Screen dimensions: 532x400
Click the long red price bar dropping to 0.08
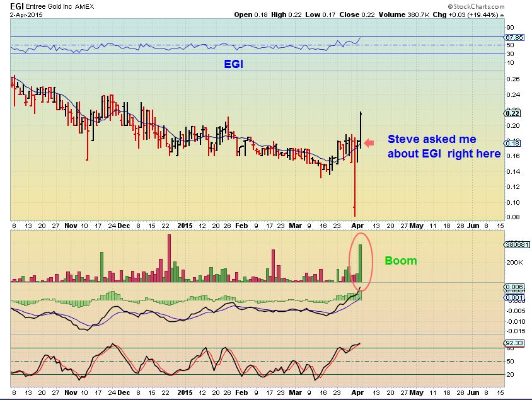[x=355, y=176]
